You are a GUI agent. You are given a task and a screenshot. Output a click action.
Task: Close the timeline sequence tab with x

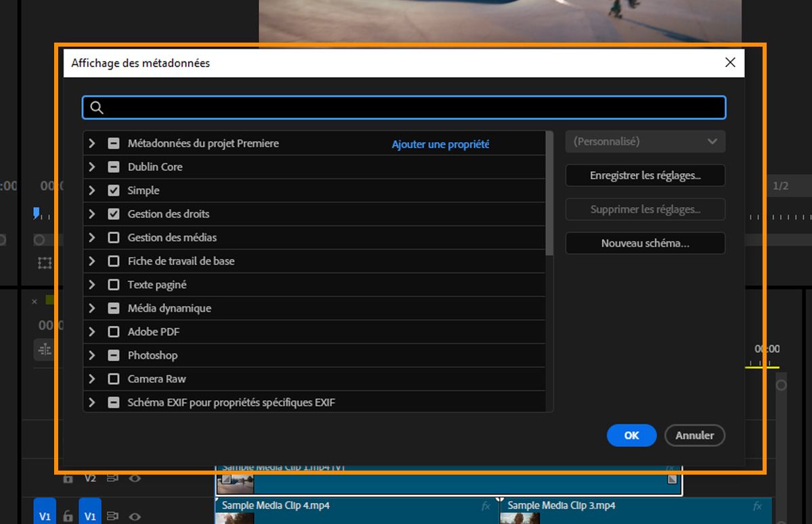(x=35, y=302)
